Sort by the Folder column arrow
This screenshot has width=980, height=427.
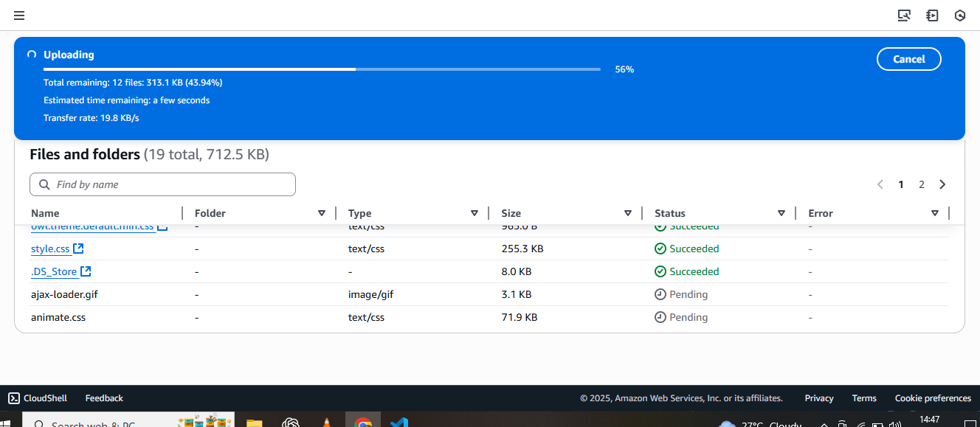pos(322,213)
